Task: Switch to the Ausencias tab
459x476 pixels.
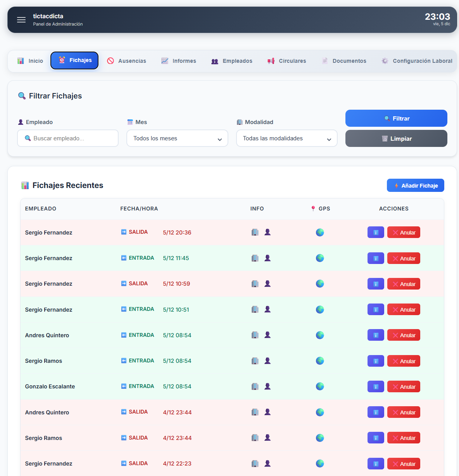Action: pyautogui.click(x=127, y=61)
